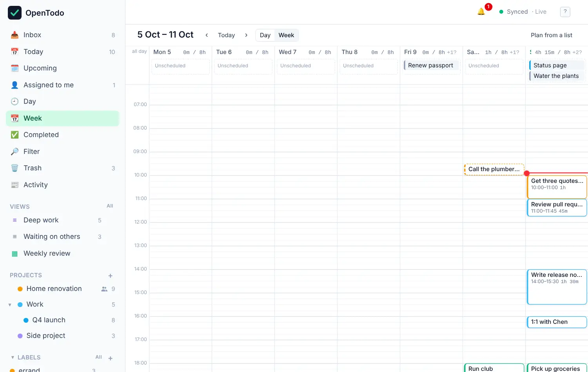This screenshot has width=588, height=372.
Task: Switch to Day view toggle
Action: 265,35
